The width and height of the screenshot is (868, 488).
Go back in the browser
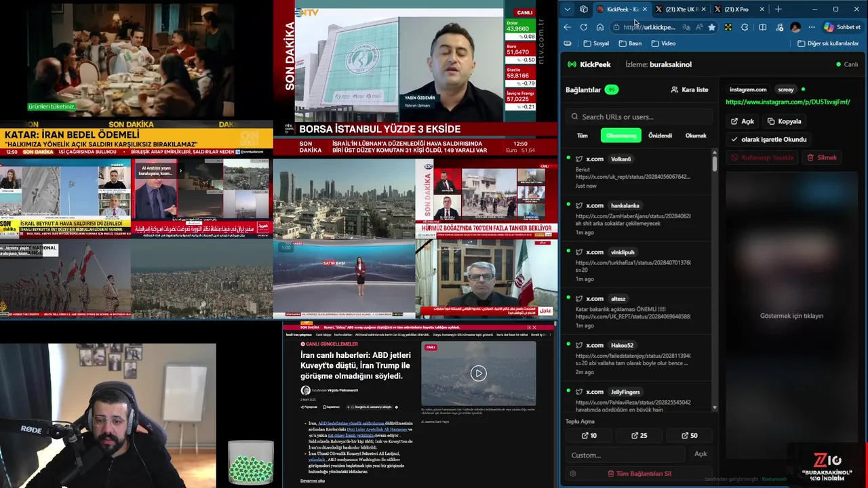click(x=568, y=27)
